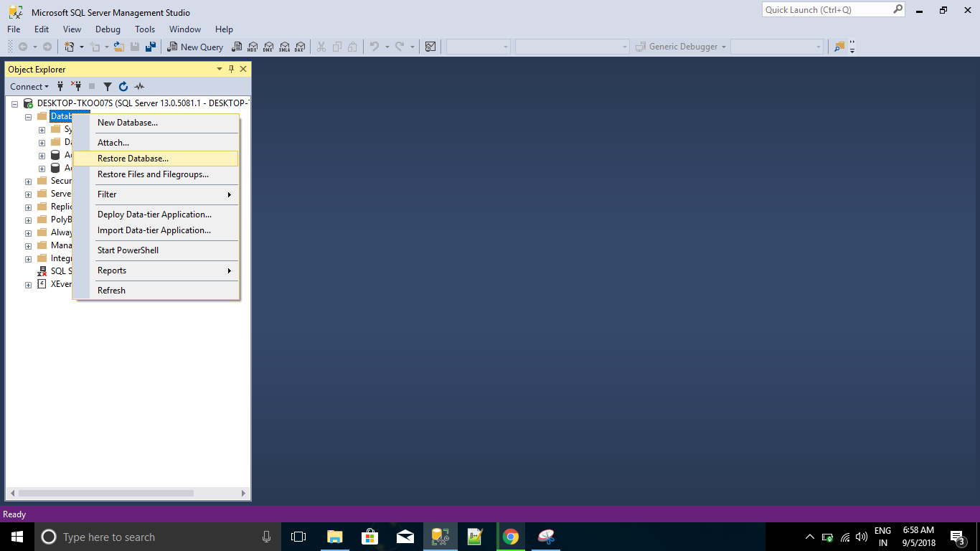Collapse the DESKTOP-TKOO07S server node
This screenshot has width=980, height=551.
coord(14,104)
